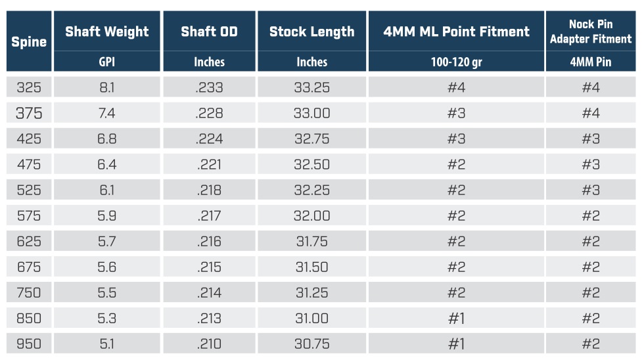The image size is (644, 360).
Task: Click shaft weight value 6.8
Action: tap(106, 139)
